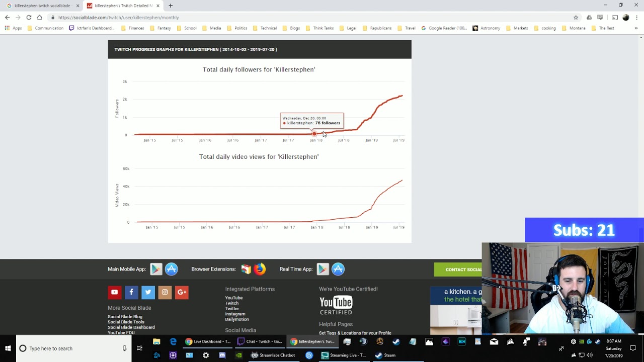Click the Windows search box
644x362 pixels.
[x=73, y=348]
